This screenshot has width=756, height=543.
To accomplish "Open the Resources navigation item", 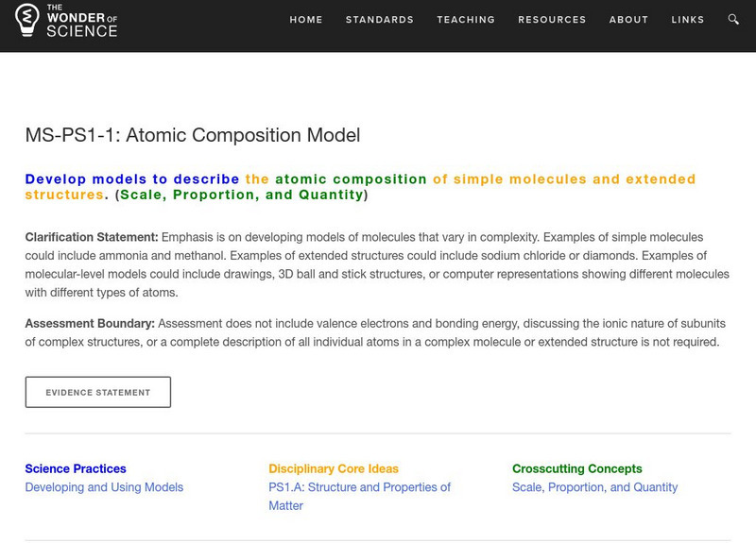I will point(553,20).
